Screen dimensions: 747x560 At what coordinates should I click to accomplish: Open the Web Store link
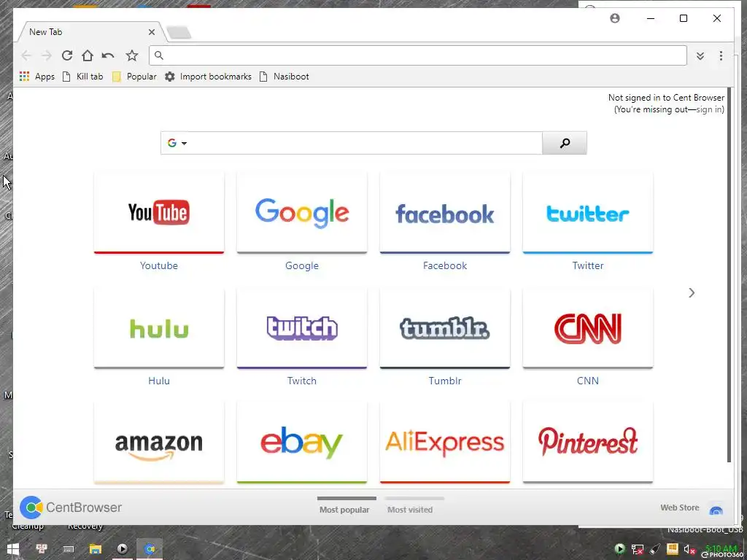pyautogui.click(x=679, y=507)
